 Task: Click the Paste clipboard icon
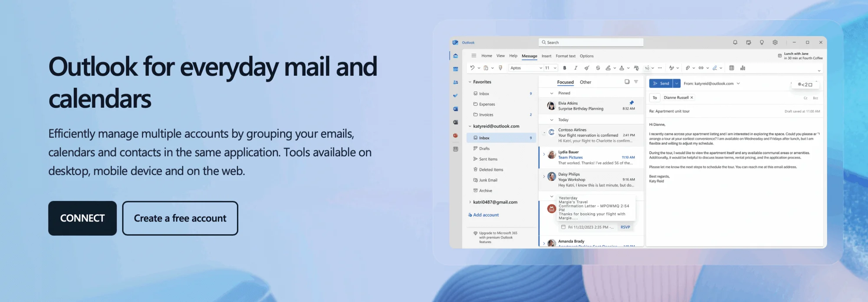pyautogui.click(x=486, y=68)
